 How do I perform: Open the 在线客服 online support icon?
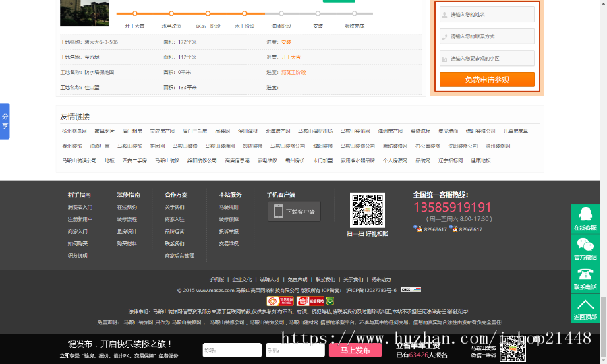pos(585,218)
